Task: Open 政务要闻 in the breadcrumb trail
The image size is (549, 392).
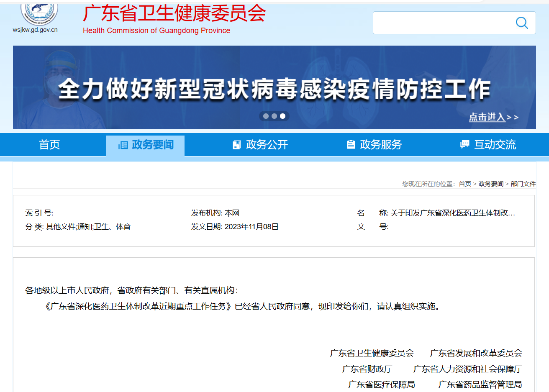Action: [490, 184]
